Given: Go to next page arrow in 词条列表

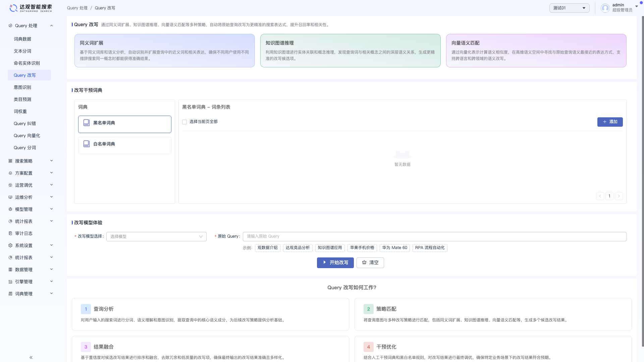Looking at the screenshot, I should tap(619, 196).
